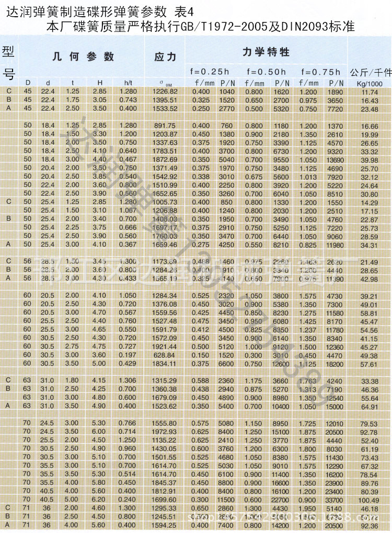Click the stress value 1395.51
392x533 pixels.
tap(165, 100)
